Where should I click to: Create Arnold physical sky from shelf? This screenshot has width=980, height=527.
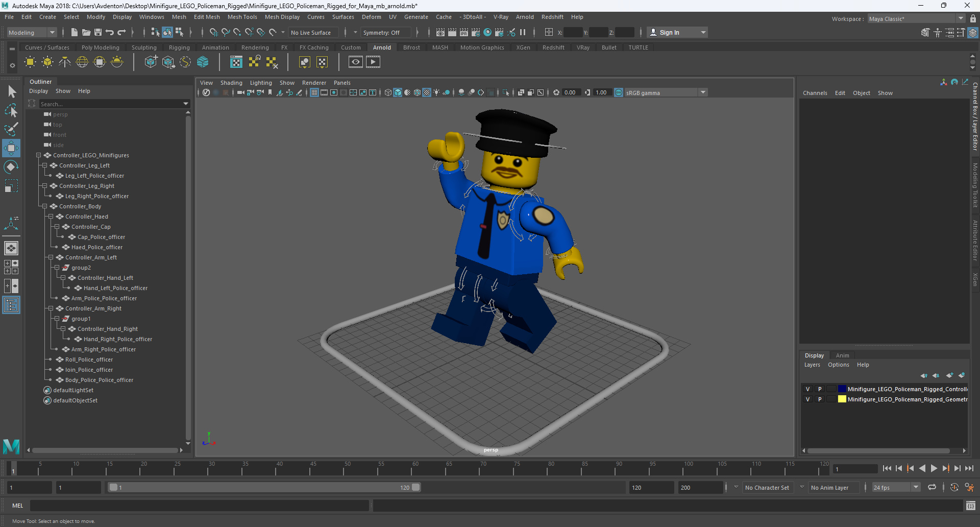(117, 62)
